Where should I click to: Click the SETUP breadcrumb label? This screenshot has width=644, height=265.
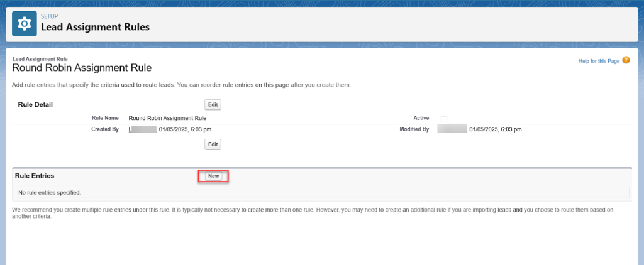coord(50,17)
